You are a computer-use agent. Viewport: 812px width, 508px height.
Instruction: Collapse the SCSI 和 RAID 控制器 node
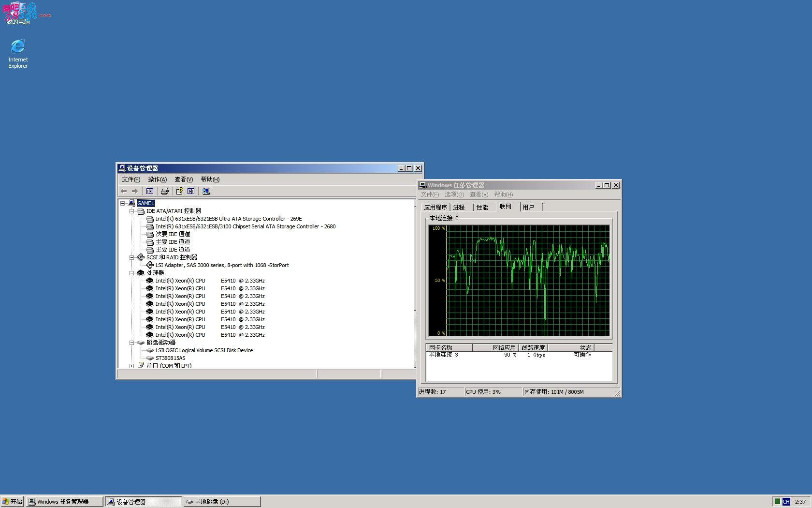(x=131, y=257)
